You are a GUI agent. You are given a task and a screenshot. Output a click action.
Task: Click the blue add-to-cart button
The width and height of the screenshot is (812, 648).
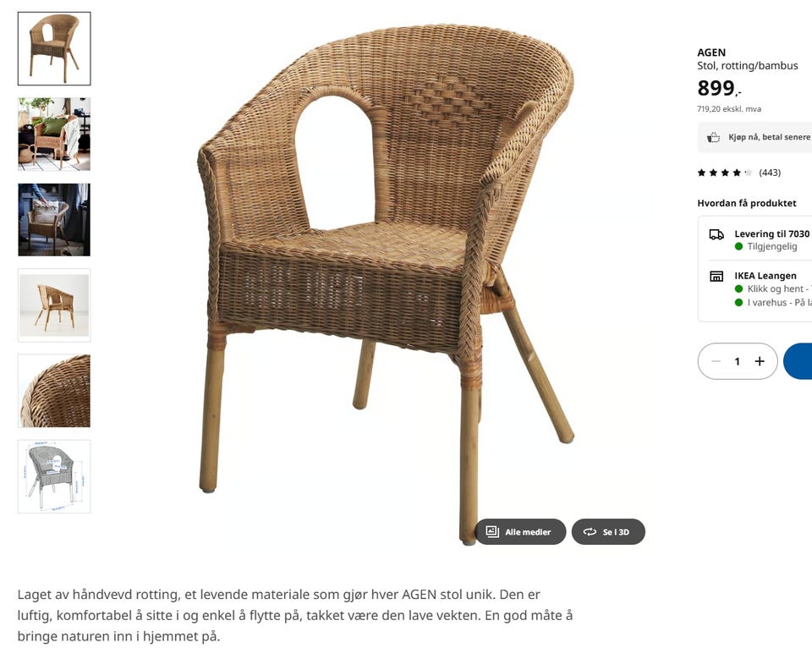tap(798, 361)
